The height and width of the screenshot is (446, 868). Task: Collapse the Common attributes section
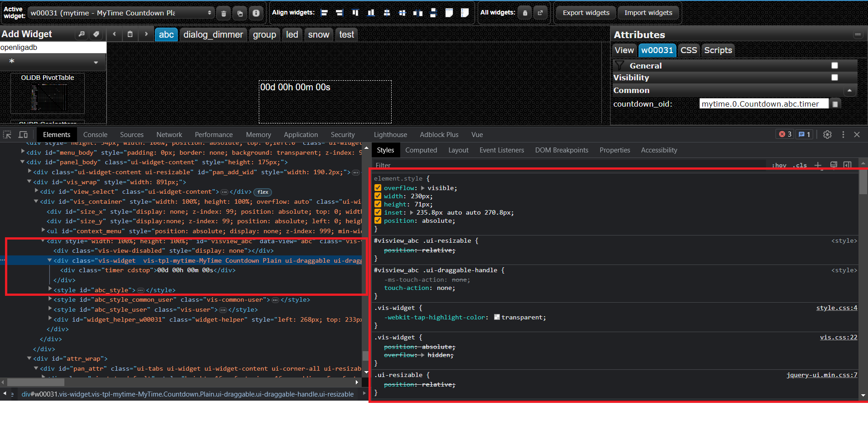(x=849, y=91)
